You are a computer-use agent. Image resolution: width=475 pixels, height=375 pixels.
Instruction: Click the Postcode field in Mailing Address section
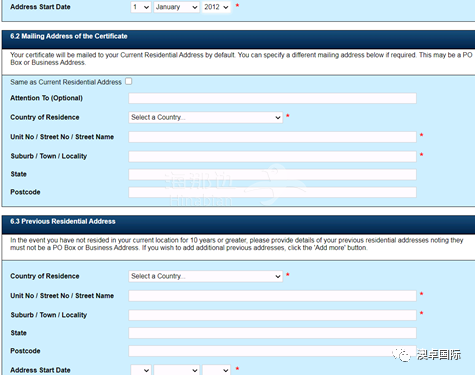[x=272, y=192]
